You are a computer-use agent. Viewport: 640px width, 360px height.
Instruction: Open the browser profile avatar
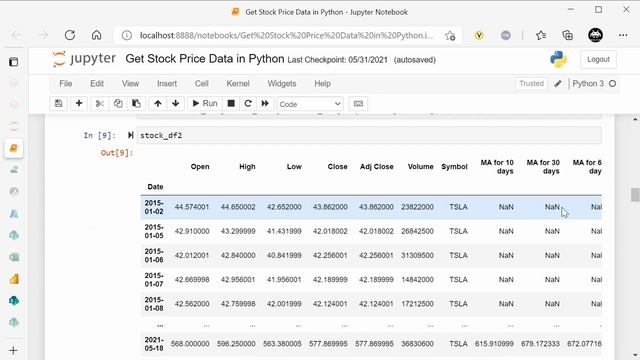coord(595,35)
